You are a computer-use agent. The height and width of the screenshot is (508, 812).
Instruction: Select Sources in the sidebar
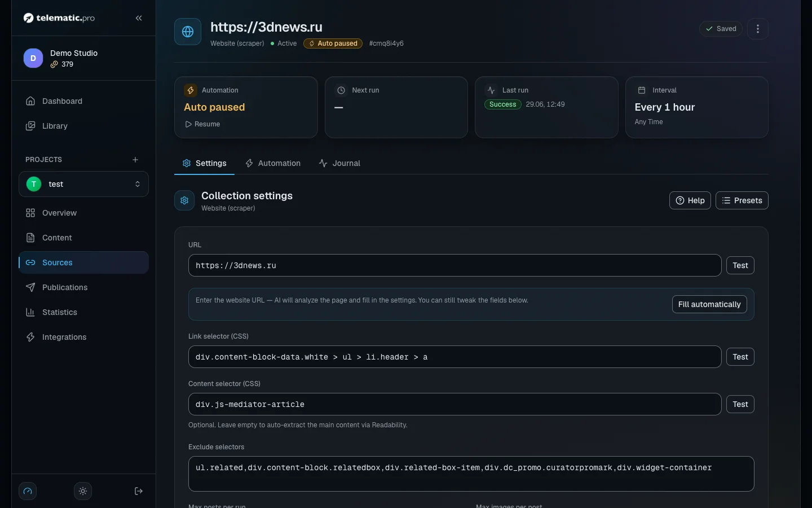click(83, 262)
